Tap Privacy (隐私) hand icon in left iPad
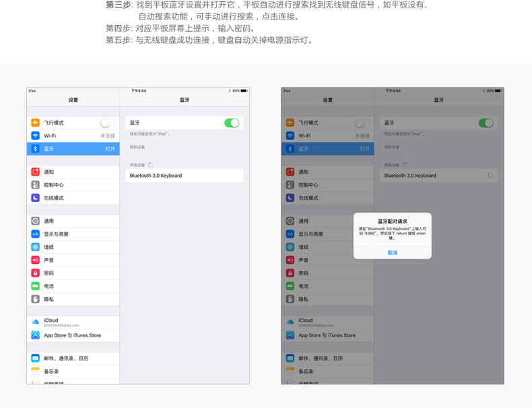 click(x=35, y=299)
